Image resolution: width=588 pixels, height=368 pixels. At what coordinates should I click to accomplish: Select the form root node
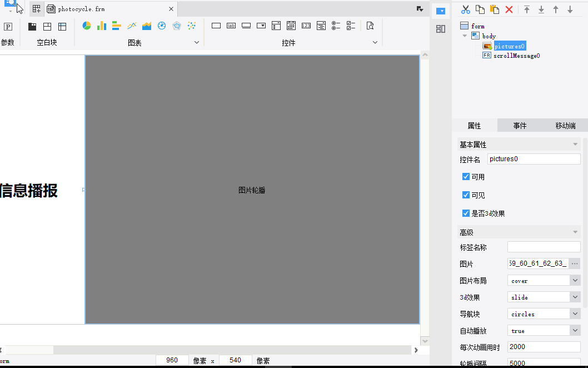click(x=478, y=26)
